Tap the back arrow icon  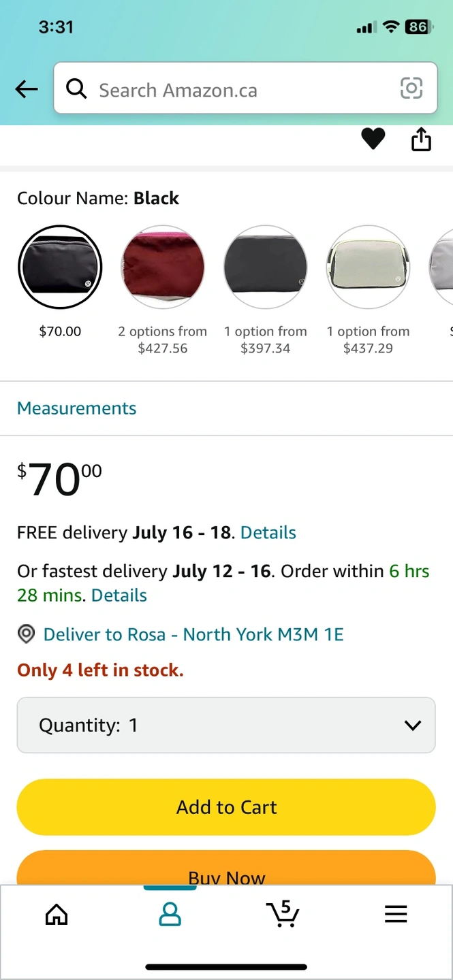[27, 89]
